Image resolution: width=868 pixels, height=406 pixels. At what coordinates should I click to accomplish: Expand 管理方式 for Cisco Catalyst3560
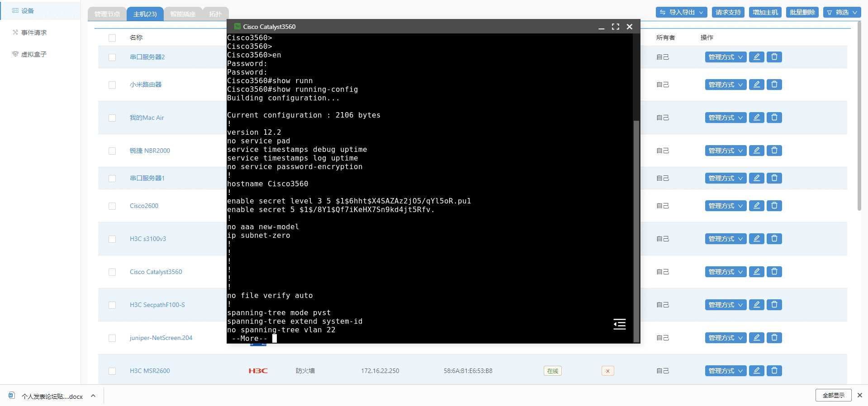[x=726, y=272]
